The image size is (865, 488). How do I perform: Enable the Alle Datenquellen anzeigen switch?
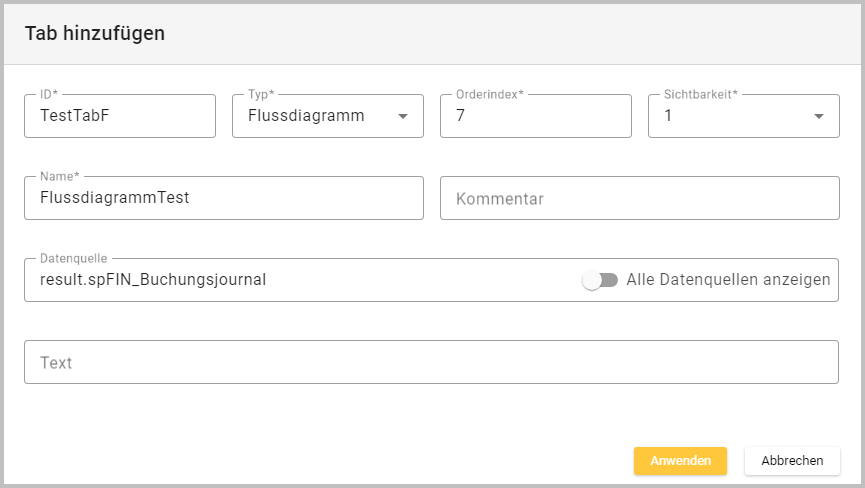coord(600,280)
